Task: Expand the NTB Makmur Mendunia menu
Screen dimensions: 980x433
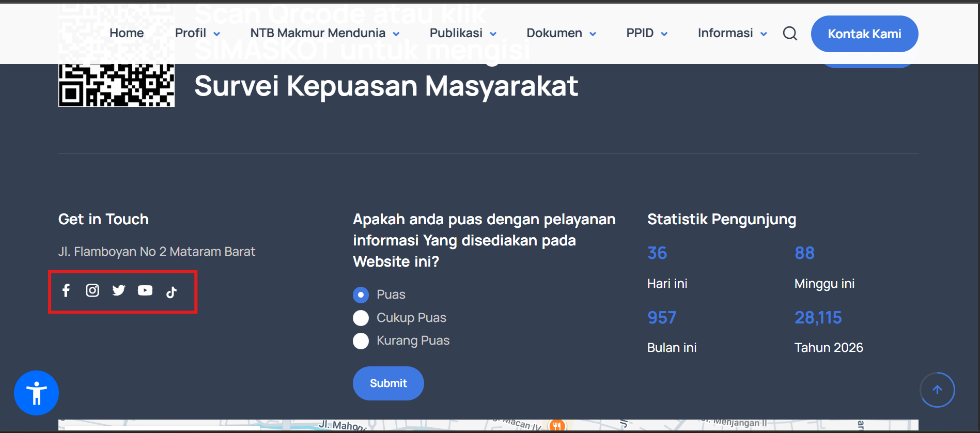Action: [325, 33]
